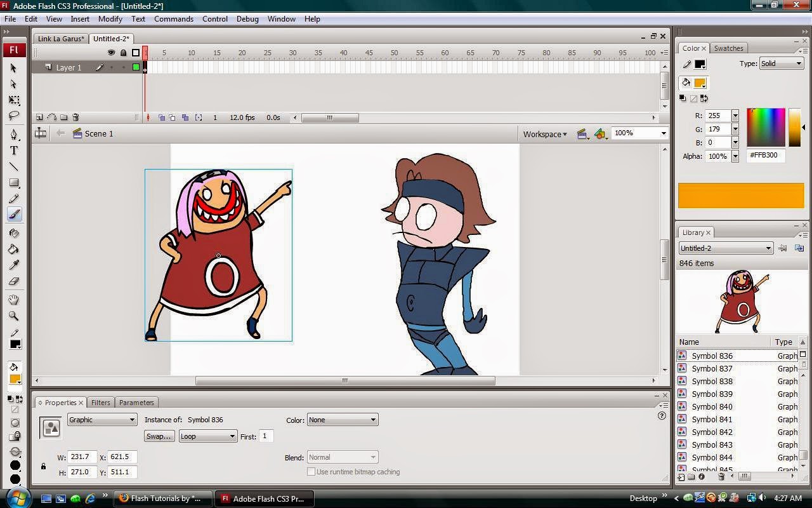The image size is (812, 508).
Task: Choose the Text tool
Action: click(x=14, y=151)
